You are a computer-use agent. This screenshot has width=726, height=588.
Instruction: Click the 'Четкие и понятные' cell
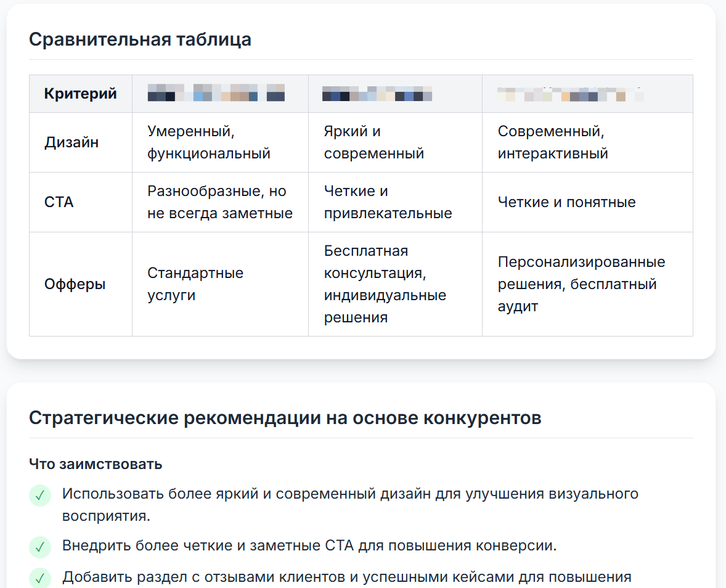(587, 202)
